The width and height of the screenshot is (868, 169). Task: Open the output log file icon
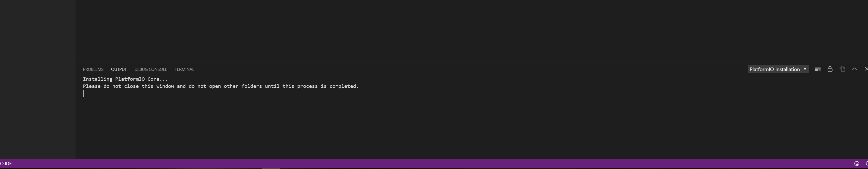[842, 69]
